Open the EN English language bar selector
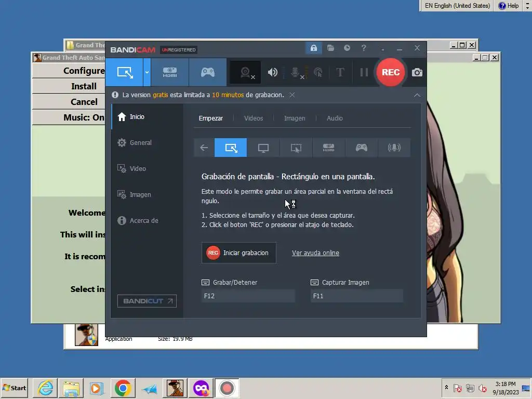This screenshot has width=532, height=399. (x=457, y=6)
